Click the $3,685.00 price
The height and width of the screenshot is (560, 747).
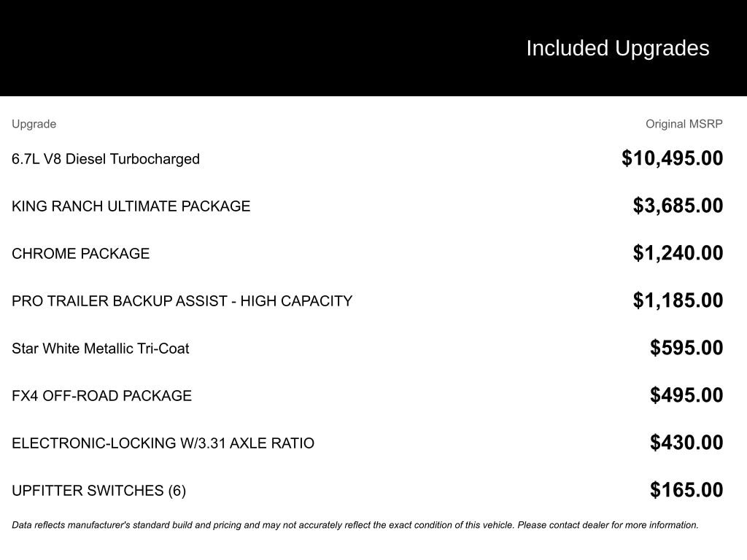pos(678,206)
